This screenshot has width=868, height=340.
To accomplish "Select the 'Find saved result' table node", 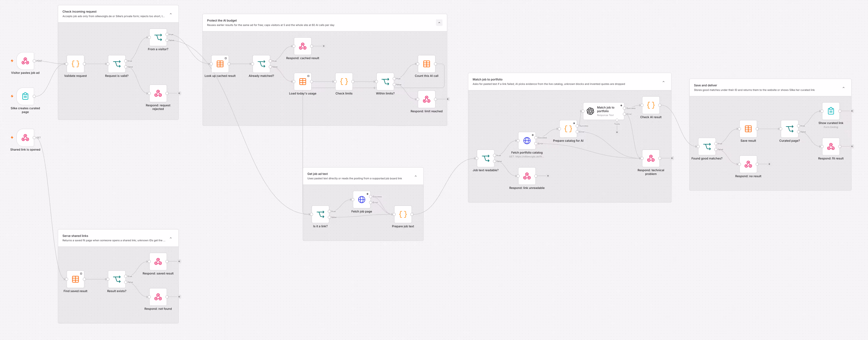I will pyautogui.click(x=75, y=279).
